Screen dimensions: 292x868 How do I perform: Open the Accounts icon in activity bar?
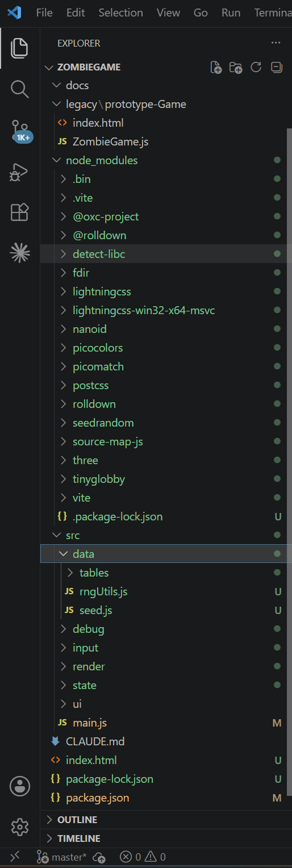coord(20,786)
